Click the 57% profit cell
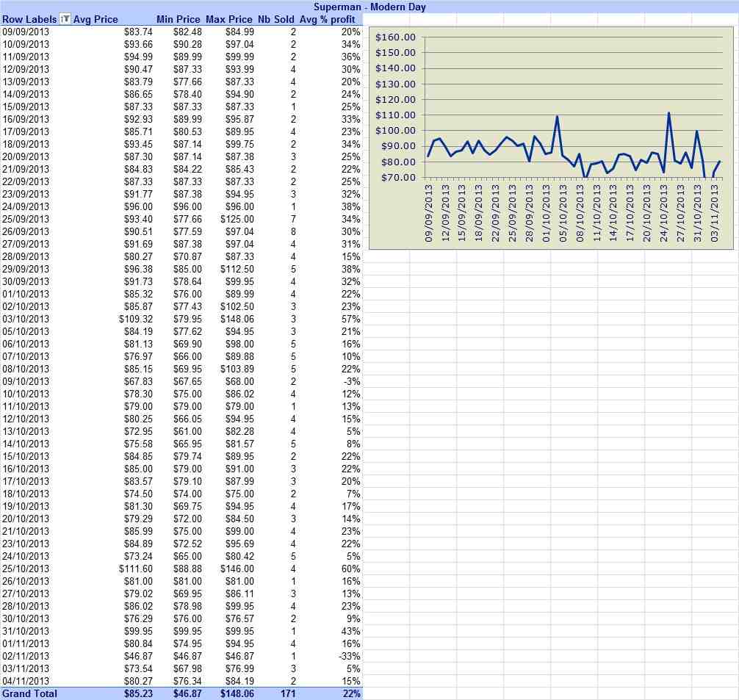Image resolution: width=739 pixels, height=700 pixels. pos(351,319)
